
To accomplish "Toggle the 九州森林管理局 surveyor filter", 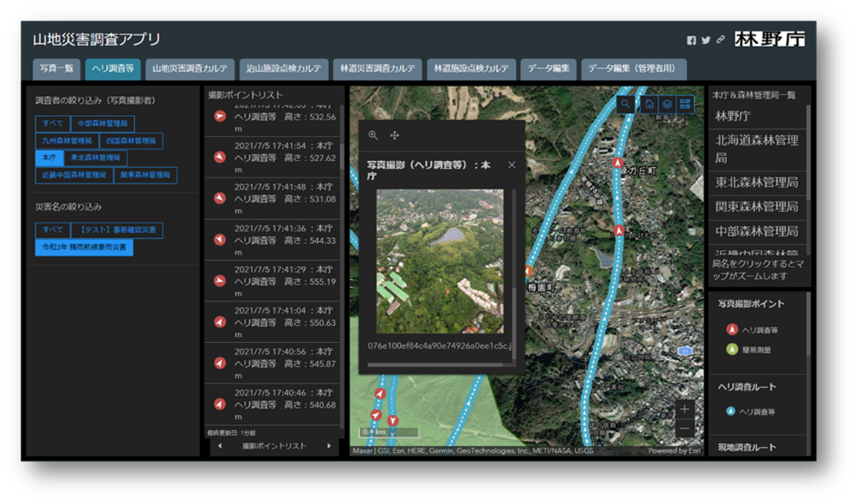I will pyautogui.click(x=67, y=141).
